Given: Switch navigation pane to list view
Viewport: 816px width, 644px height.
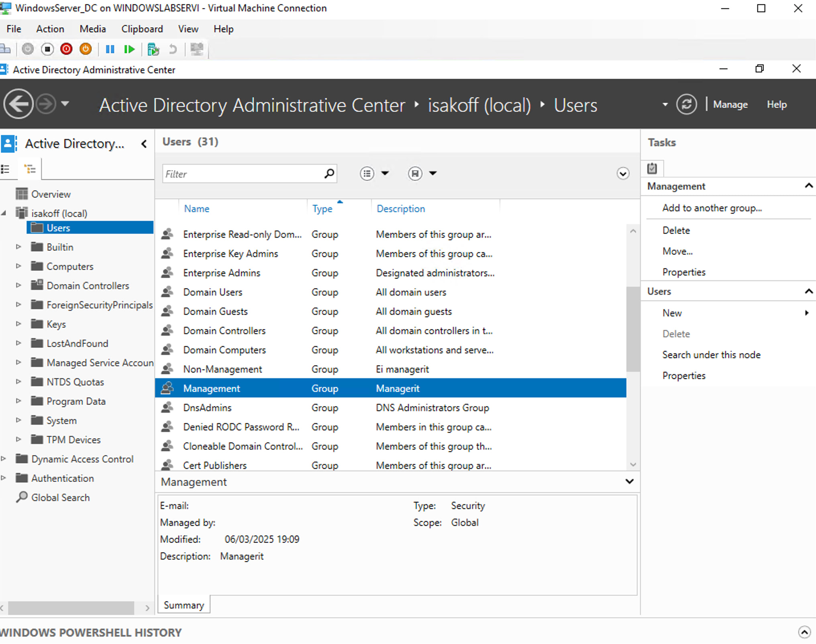Looking at the screenshot, I should tap(6, 169).
